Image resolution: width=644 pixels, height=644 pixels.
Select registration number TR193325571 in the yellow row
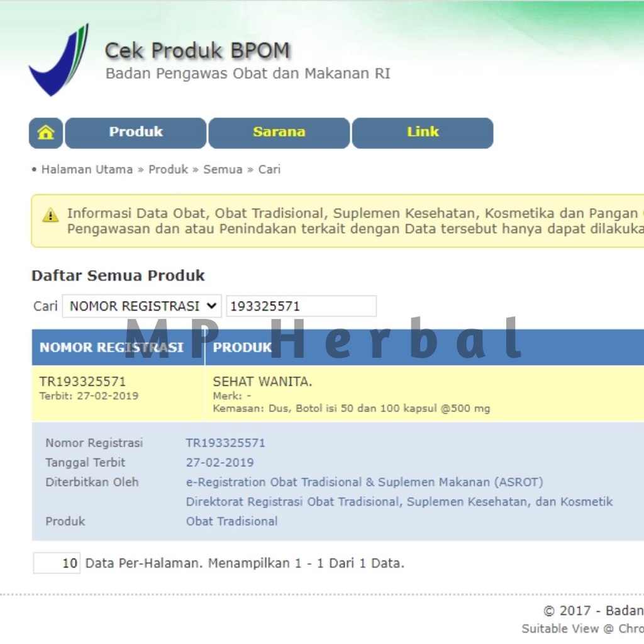point(82,382)
